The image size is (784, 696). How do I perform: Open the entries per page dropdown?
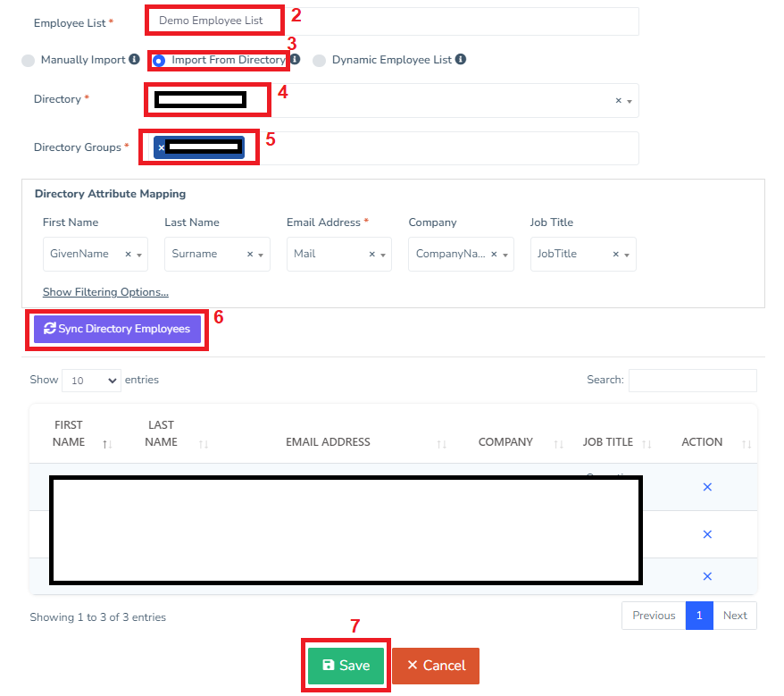click(x=91, y=381)
